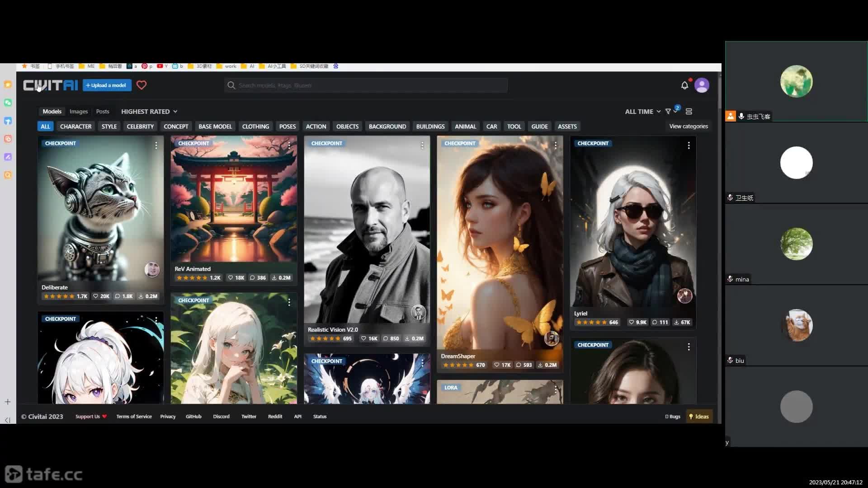This screenshot has width=868, height=488.
Task: Open the Civitai logo home link
Action: click(x=50, y=85)
